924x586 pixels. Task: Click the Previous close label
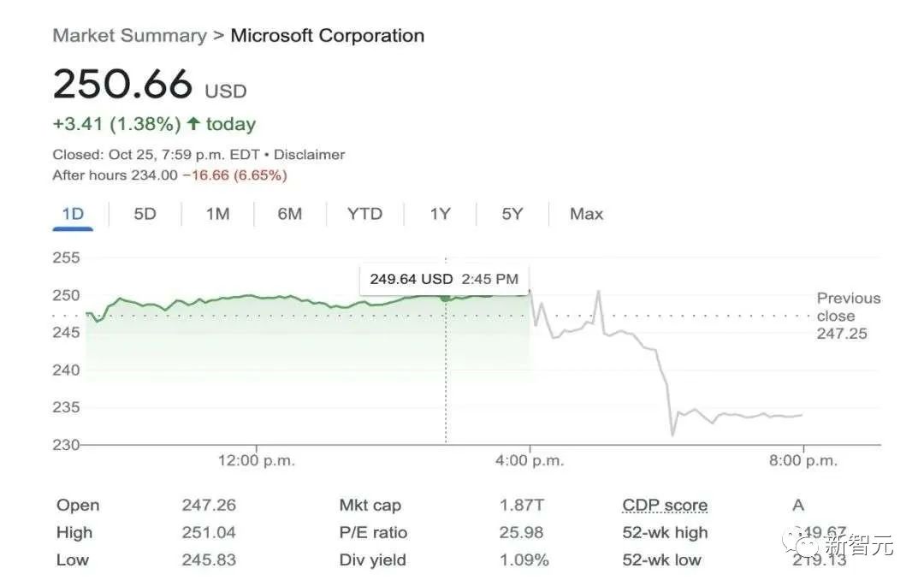point(847,307)
